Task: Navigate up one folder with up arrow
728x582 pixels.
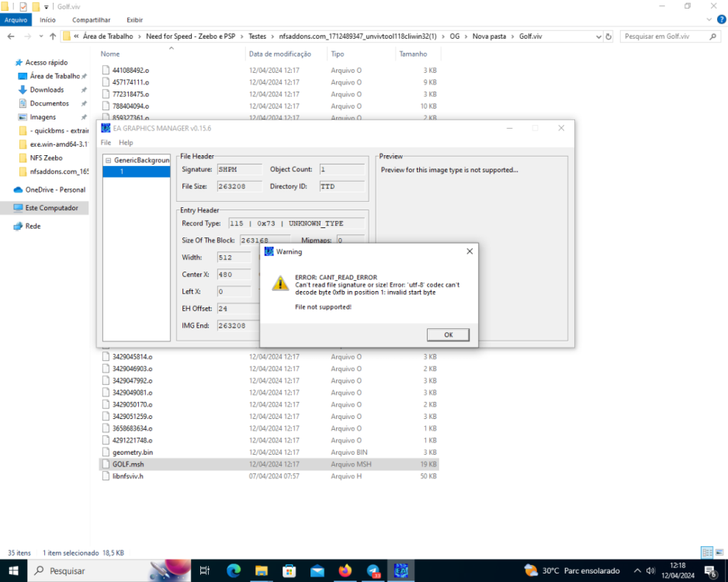Action: click(x=52, y=36)
